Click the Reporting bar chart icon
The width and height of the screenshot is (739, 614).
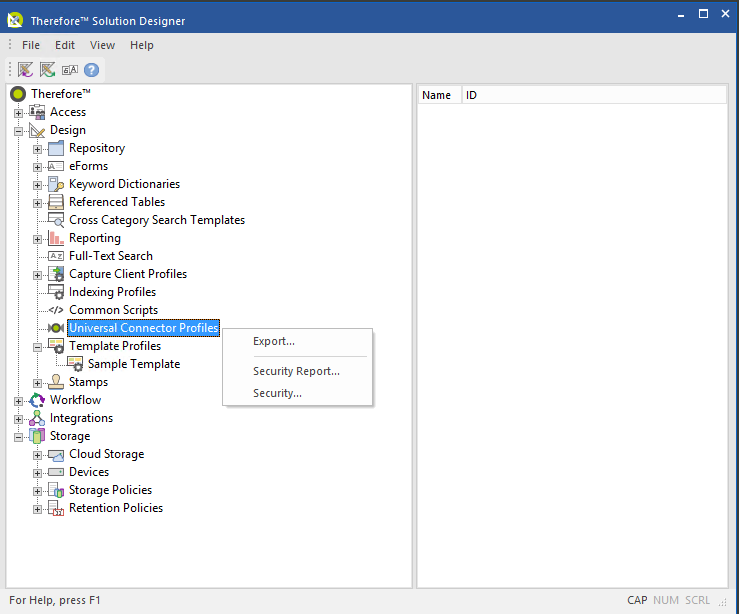coord(56,238)
